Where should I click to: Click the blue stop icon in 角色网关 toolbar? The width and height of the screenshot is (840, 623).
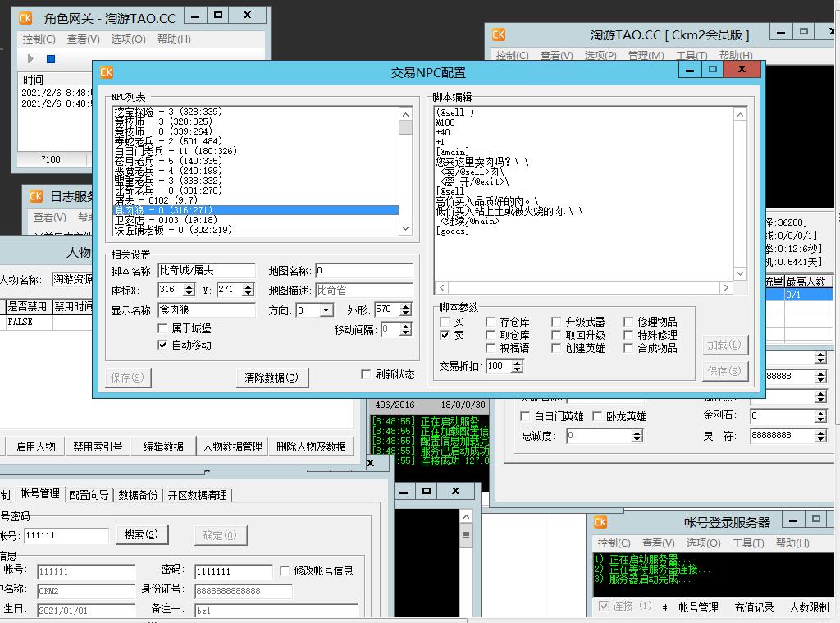[x=50, y=59]
